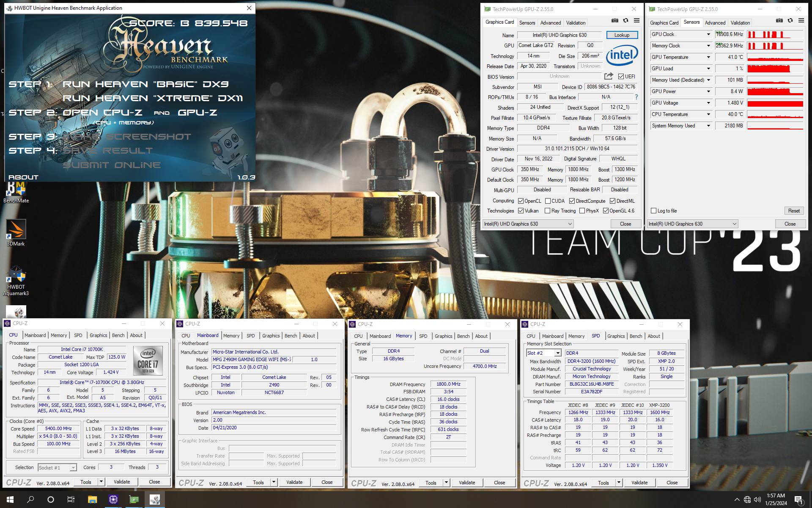Show hidden system tray icons
The height and width of the screenshot is (508, 812).
coord(737,500)
